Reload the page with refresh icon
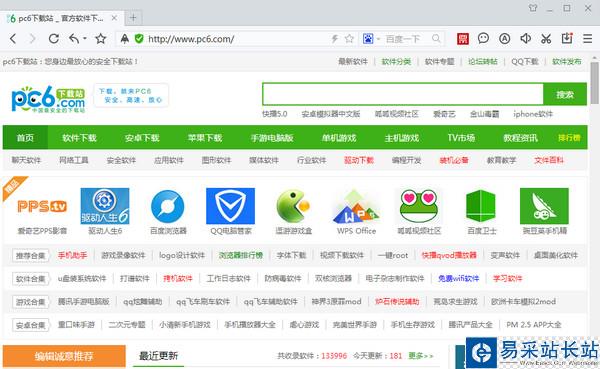 point(54,39)
